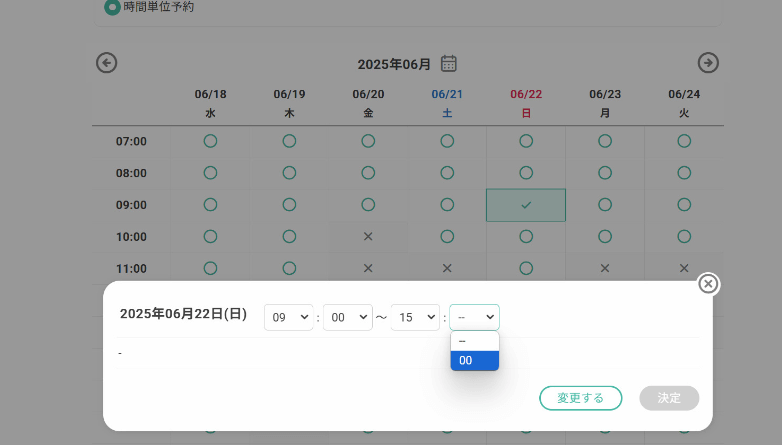Select available slot 06/18 at 07:00
This screenshot has height=445, width=782.
pos(210,141)
